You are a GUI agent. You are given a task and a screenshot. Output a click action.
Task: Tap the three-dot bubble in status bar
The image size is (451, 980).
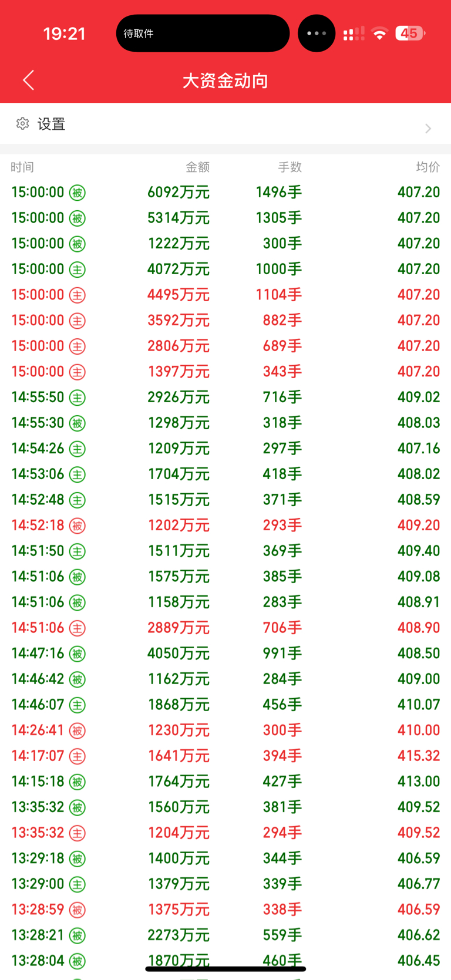(317, 33)
